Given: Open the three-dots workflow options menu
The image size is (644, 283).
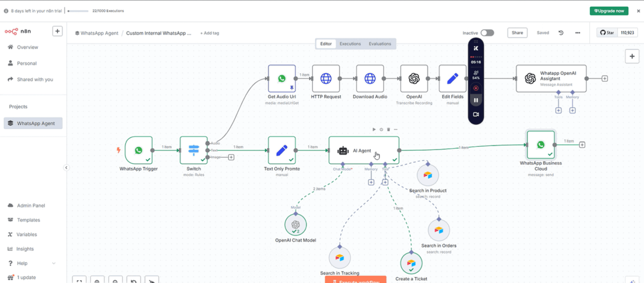Looking at the screenshot, I should (x=578, y=33).
